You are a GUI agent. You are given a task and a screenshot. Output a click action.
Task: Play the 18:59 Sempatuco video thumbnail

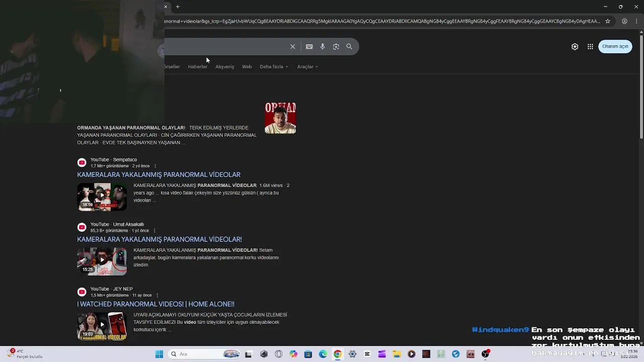pos(102,197)
